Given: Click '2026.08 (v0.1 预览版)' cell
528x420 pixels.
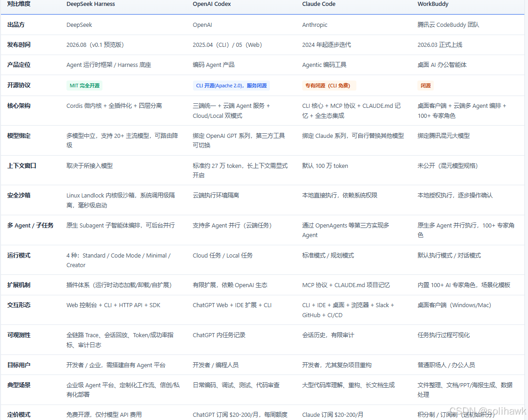Looking at the screenshot, I should pyautogui.click(x=95, y=45).
